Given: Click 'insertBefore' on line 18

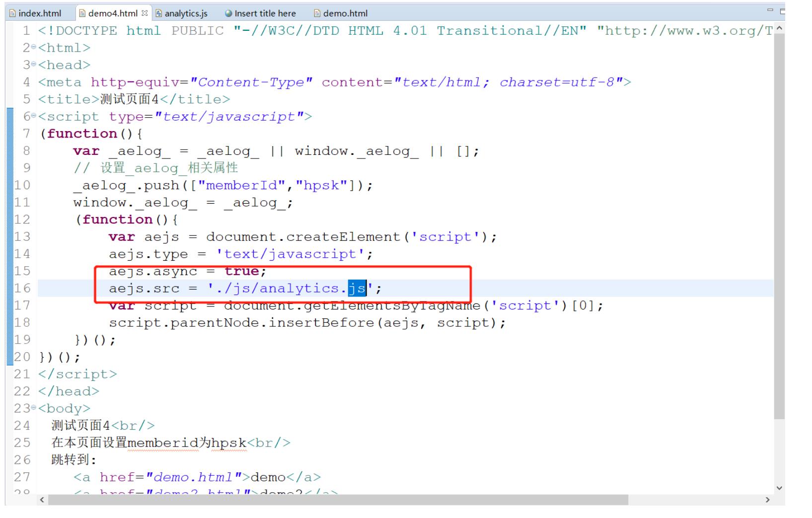Looking at the screenshot, I should [x=321, y=323].
